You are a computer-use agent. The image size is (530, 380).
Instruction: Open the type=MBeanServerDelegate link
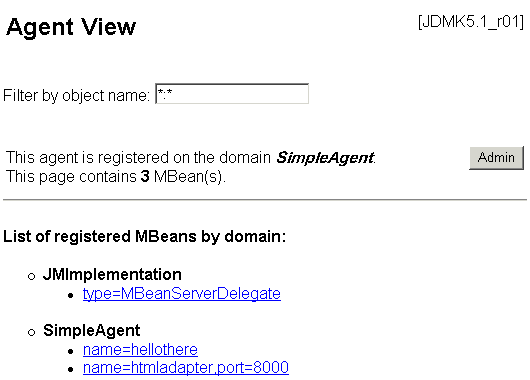click(182, 293)
